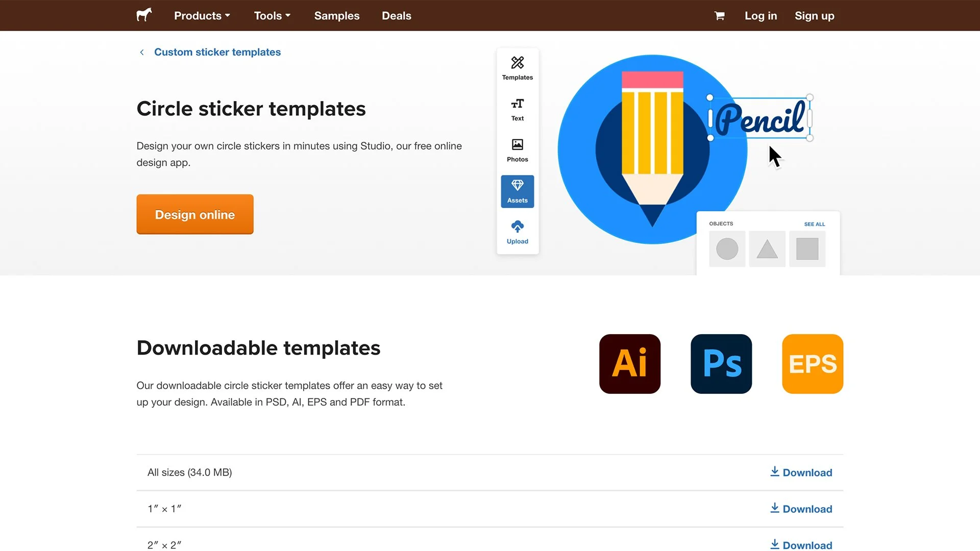Image resolution: width=980 pixels, height=551 pixels.
Task: Click the horse logo home icon
Action: (144, 15)
